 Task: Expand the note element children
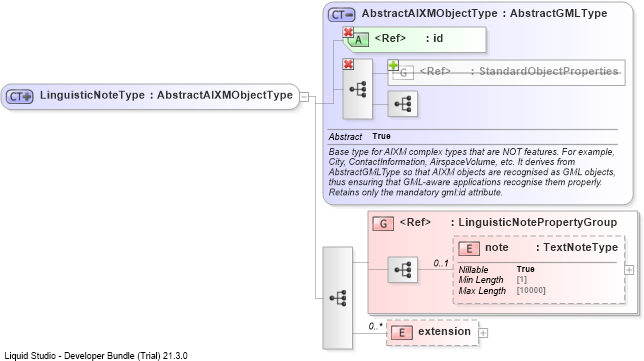pyautogui.click(x=629, y=270)
